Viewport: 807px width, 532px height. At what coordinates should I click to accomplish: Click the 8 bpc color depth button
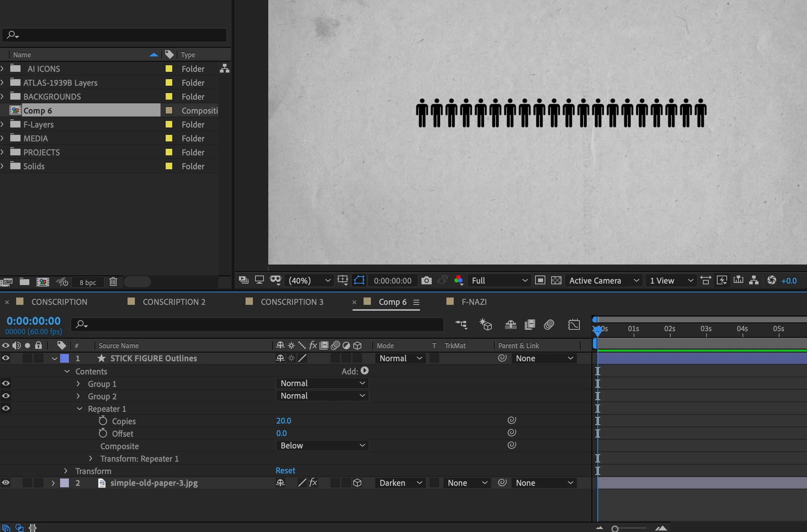point(88,282)
